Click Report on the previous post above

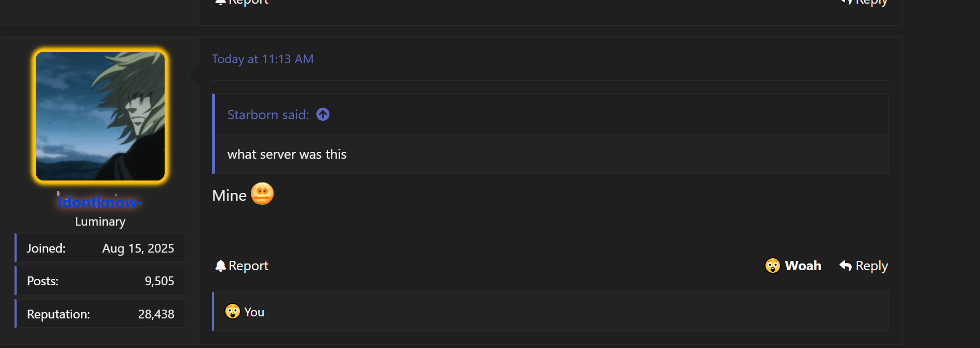point(248,3)
